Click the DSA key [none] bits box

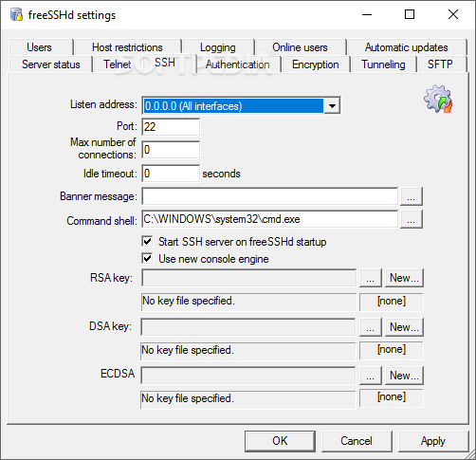tap(392, 351)
